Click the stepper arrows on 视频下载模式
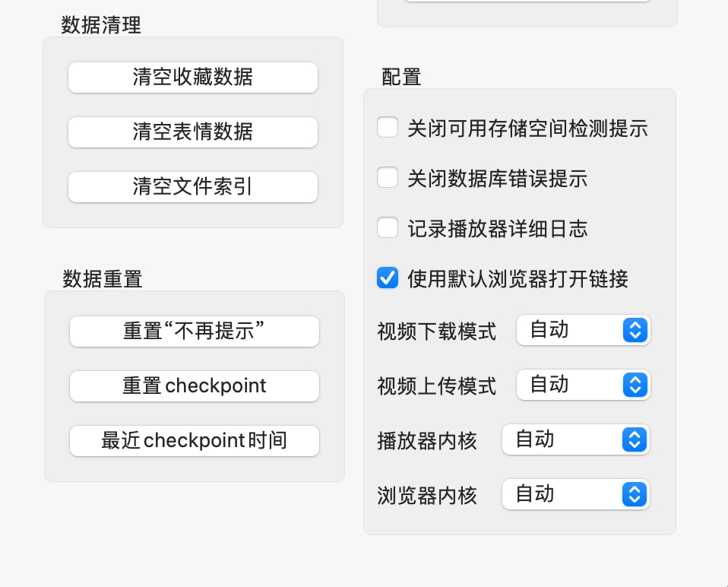728x587 pixels. pyautogui.click(x=635, y=330)
